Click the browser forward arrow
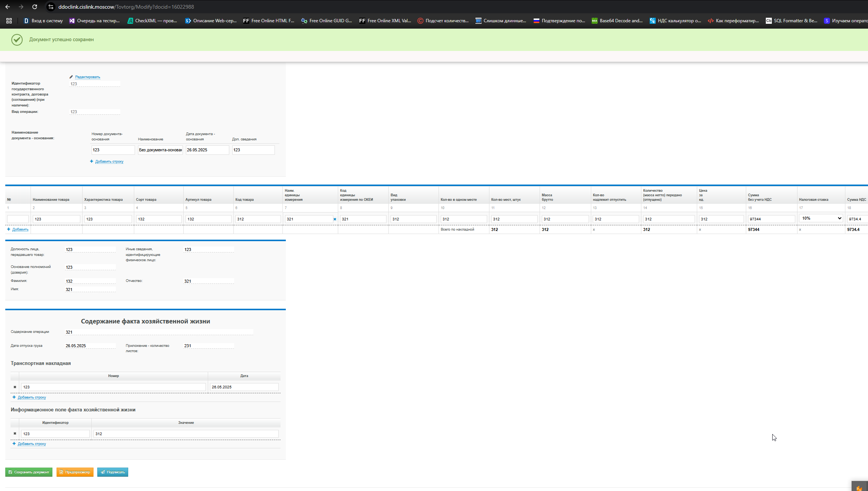The height and width of the screenshot is (491, 868). click(x=21, y=7)
